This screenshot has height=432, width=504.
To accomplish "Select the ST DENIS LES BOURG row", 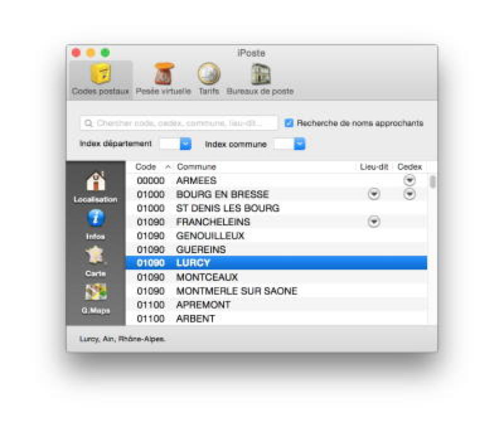I will (x=227, y=208).
